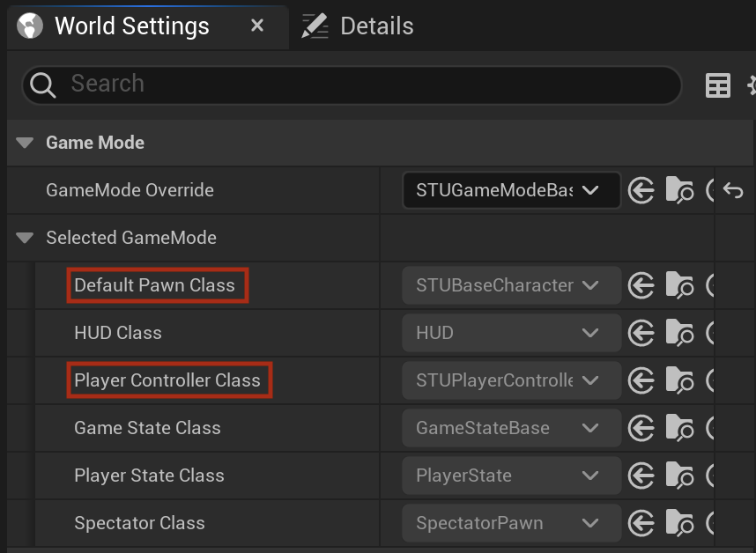756x553 pixels.
Task: Open the Player State Class dropdown
Action: coord(511,476)
